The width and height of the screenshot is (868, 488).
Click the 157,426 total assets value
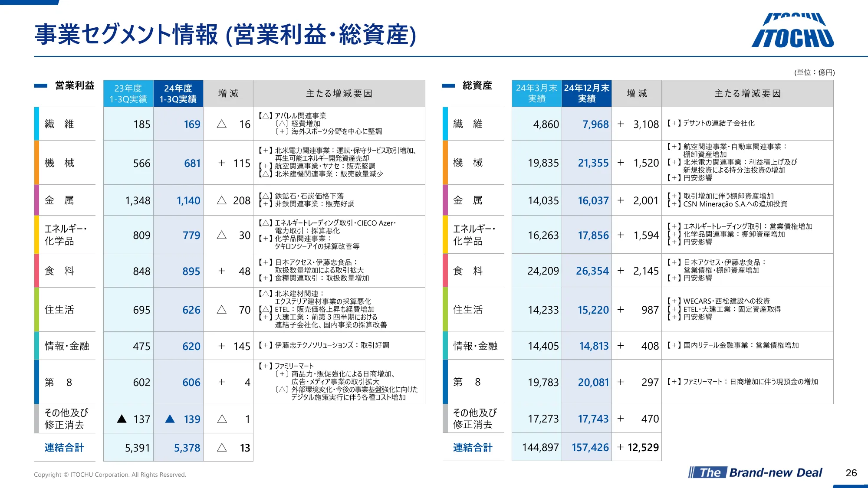590,448
